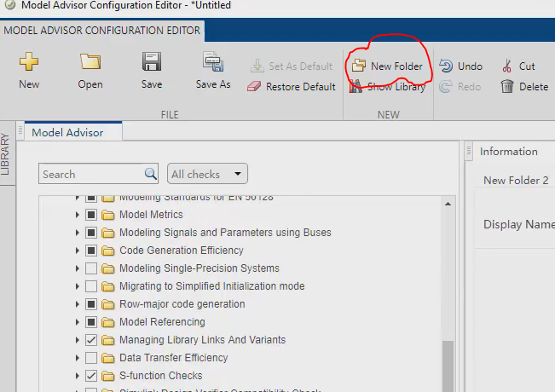The image size is (555, 392).
Task: Enable Migrating to Simplified Initialization mode checkbox
Action: [91, 286]
